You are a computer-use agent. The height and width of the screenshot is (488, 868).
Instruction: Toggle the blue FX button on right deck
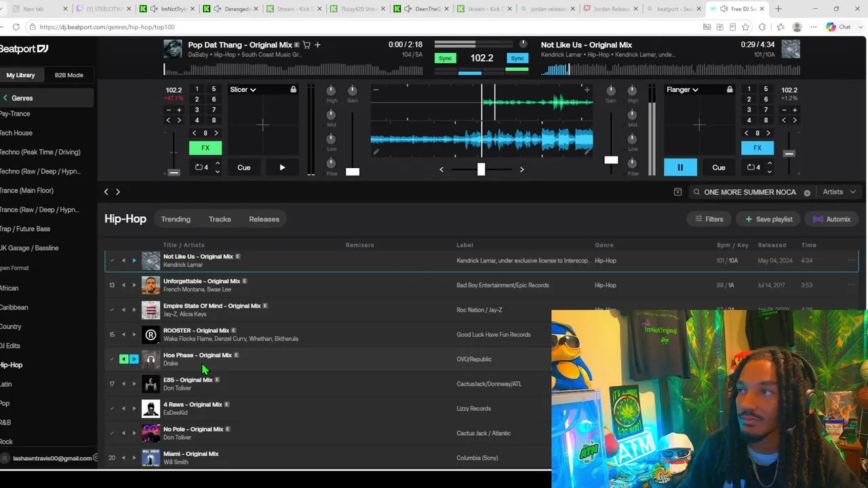tap(757, 148)
